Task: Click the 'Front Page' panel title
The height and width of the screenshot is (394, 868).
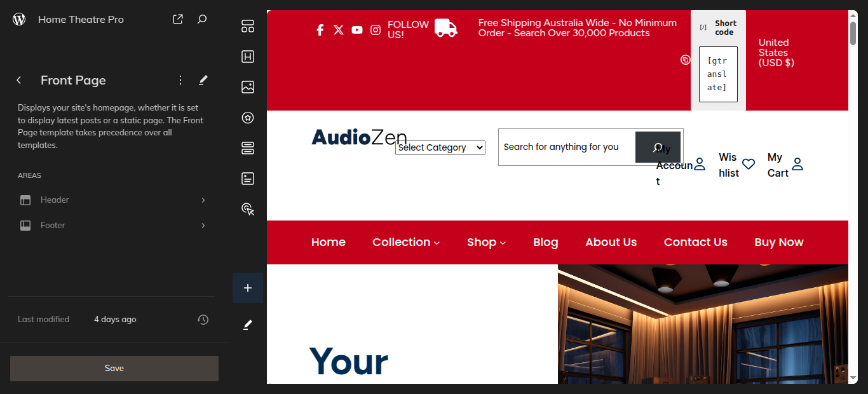Action: click(73, 80)
